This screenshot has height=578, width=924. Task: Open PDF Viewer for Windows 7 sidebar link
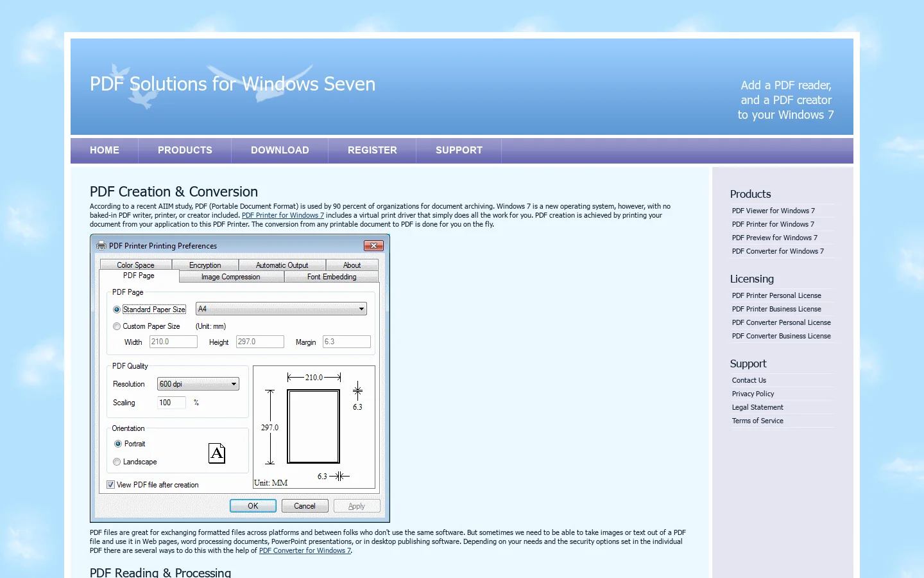click(x=773, y=211)
